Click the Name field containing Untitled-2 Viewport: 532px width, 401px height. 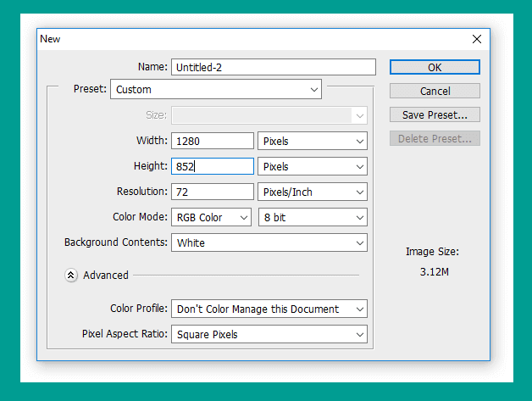(274, 67)
